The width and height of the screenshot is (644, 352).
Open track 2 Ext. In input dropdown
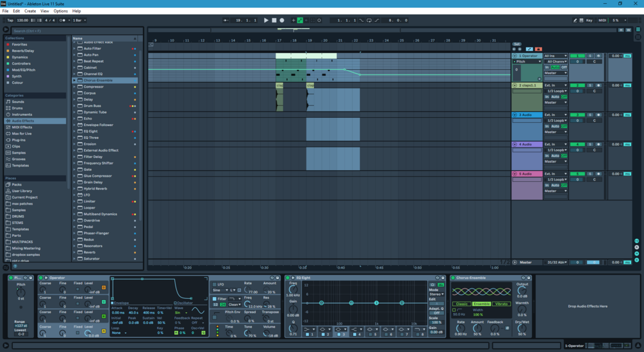click(556, 85)
